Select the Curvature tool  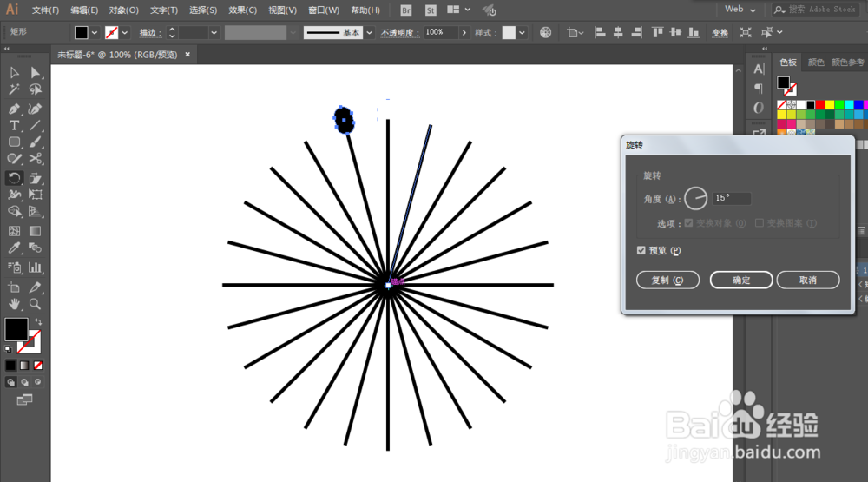pos(36,109)
